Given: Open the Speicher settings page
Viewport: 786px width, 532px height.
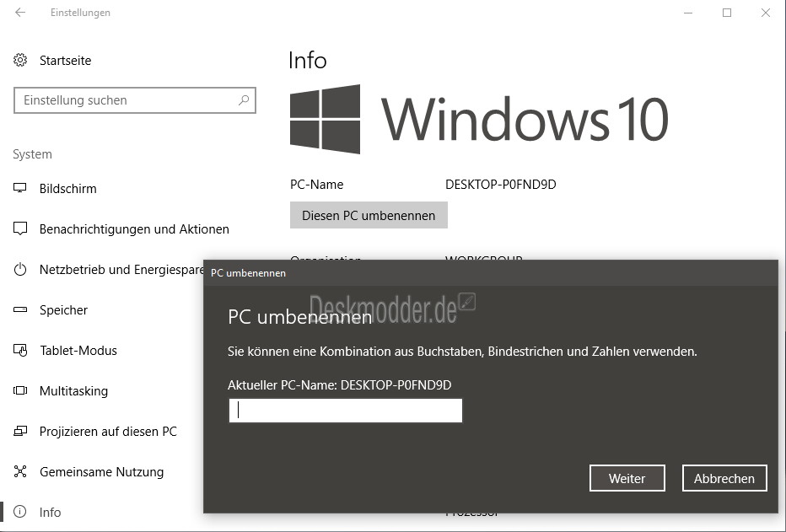Looking at the screenshot, I should point(63,310).
